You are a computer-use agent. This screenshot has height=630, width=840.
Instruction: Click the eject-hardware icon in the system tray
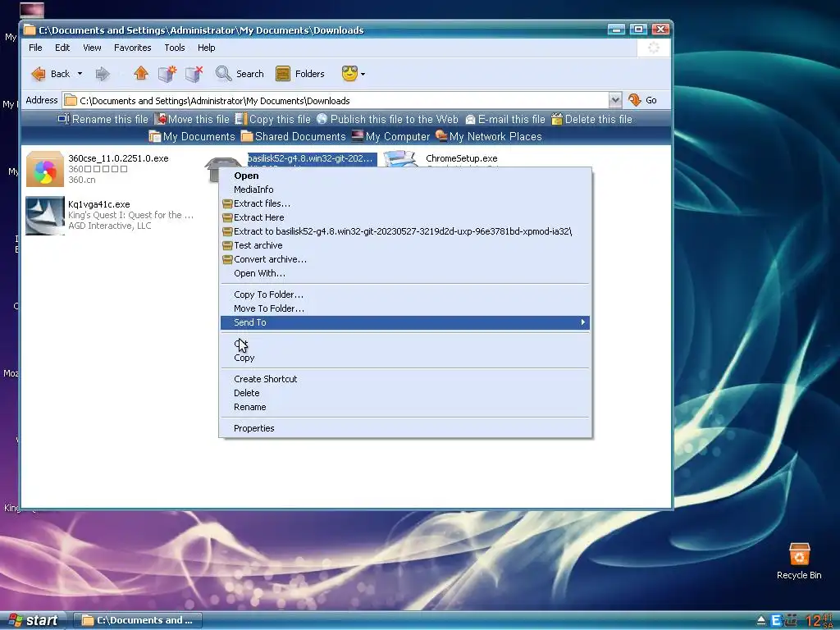[x=761, y=621]
